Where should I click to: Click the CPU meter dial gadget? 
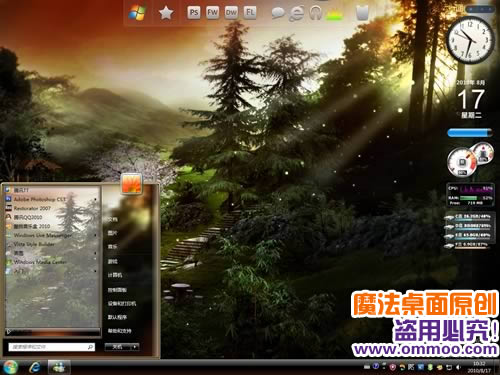(x=462, y=162)
